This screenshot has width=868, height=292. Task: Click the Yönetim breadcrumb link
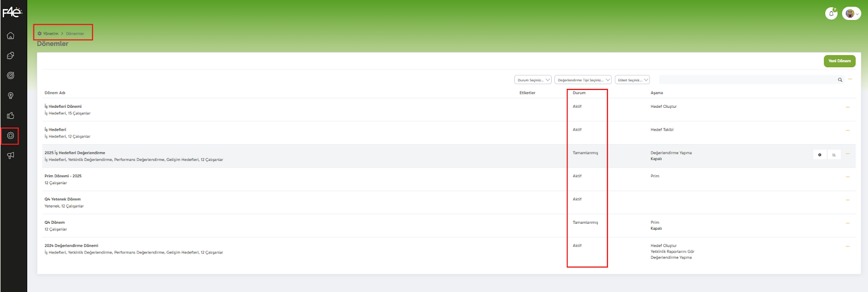[50, 34]
